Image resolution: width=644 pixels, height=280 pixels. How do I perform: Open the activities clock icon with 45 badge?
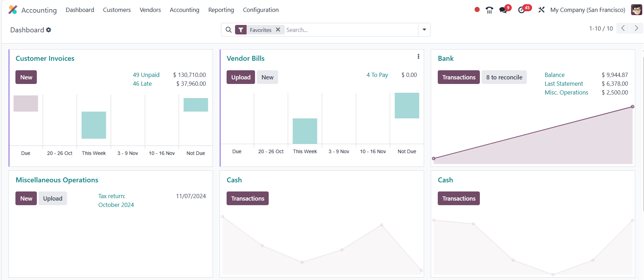522,10
